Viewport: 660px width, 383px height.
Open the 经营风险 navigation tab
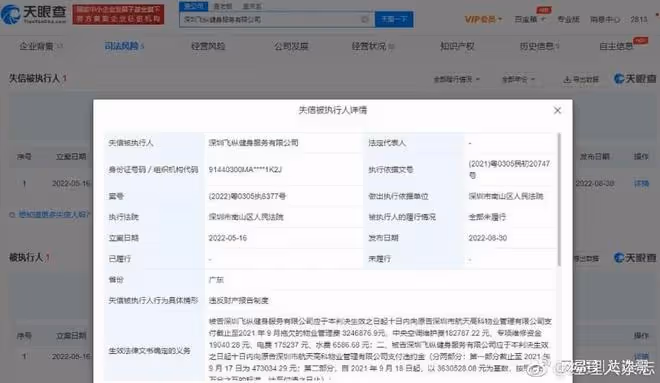[x=208, y=46]
